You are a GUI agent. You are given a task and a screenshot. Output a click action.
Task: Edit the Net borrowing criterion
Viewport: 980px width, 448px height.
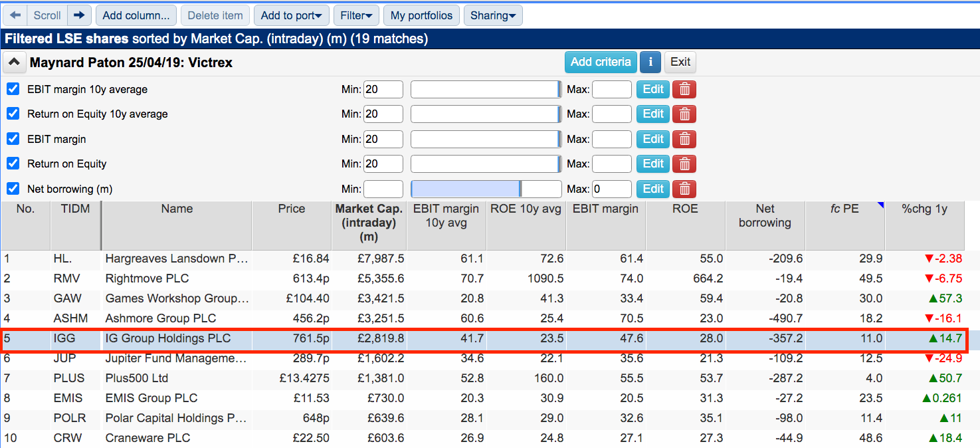click(x=653, y=189)
